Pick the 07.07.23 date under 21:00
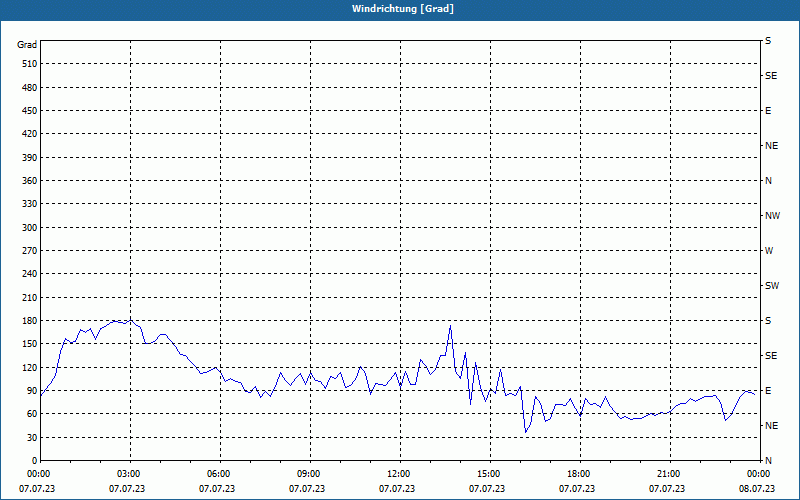Viewport: 800px width, 500px height. tap(666, 488)
